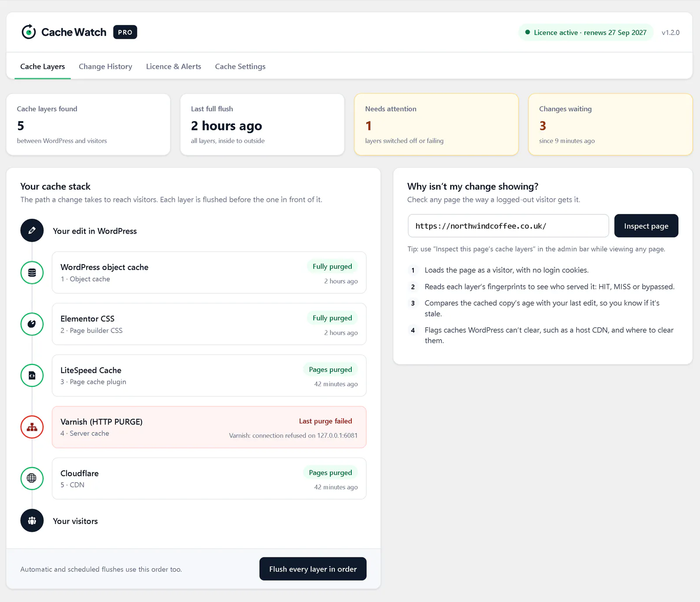This screenshot has height=602, width=700.
Task: Open the Change History tab
Action: [105, 66]
